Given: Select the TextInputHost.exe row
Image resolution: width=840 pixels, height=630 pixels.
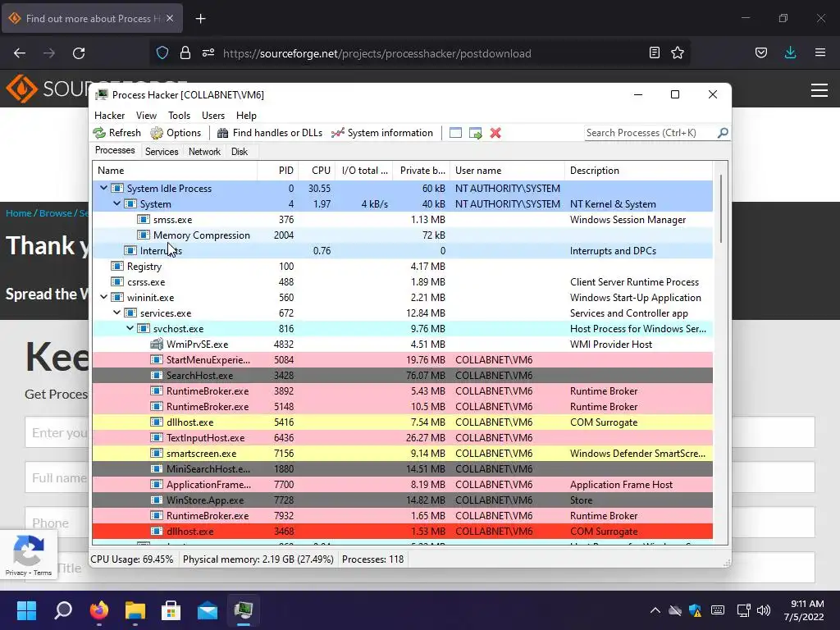Looking at the screenshot, I should (x=402, y=438).
